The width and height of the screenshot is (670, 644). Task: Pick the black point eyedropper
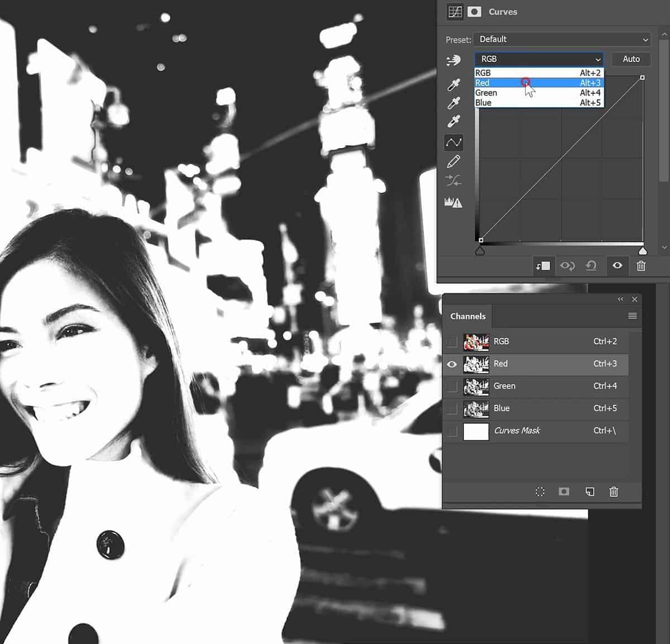(x=453, y=85)
